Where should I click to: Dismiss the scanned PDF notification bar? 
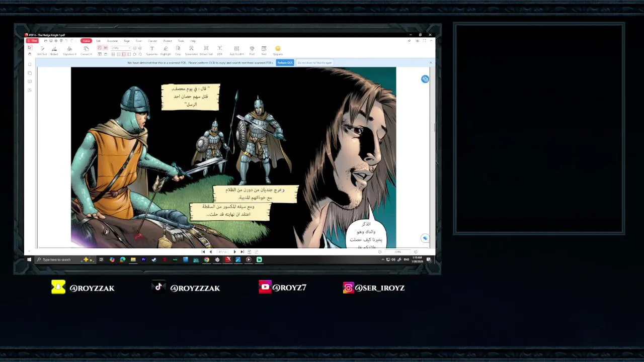[431, 63]
